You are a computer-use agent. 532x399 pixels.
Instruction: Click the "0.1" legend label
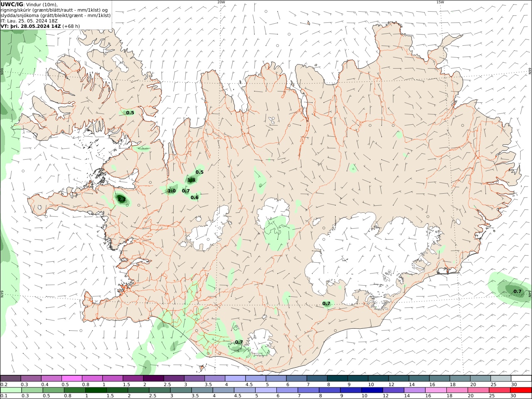tap(4, 396)
